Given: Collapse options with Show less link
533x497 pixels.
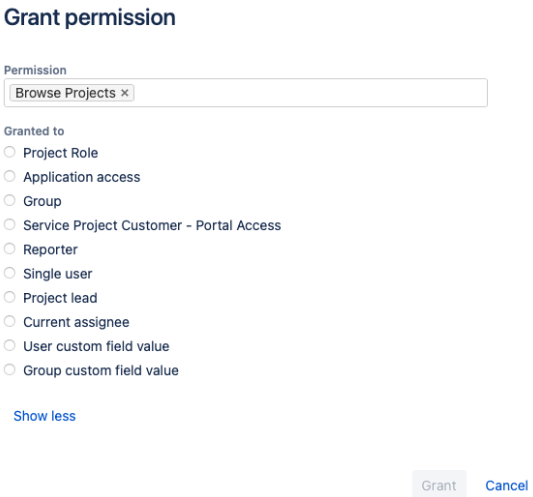Looking at the screenshot, I should coord(45,416).
